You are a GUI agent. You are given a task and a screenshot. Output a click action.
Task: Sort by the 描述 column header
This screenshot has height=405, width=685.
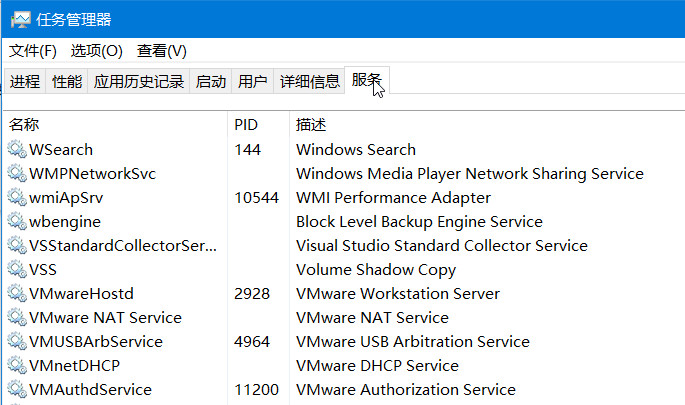487,125
